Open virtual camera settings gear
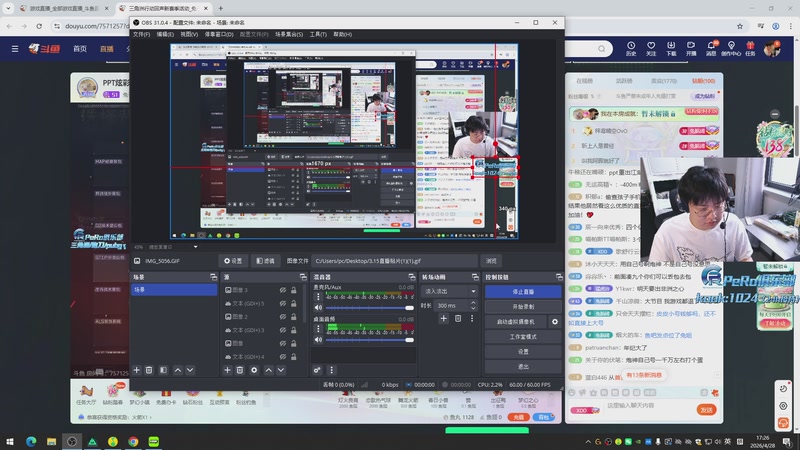Screen dimensions: 800x450 (x=555, y=322)
